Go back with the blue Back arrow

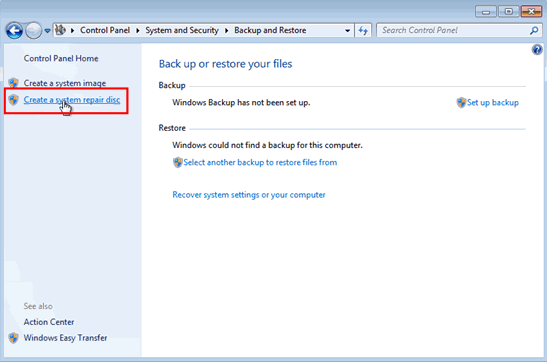14,31
